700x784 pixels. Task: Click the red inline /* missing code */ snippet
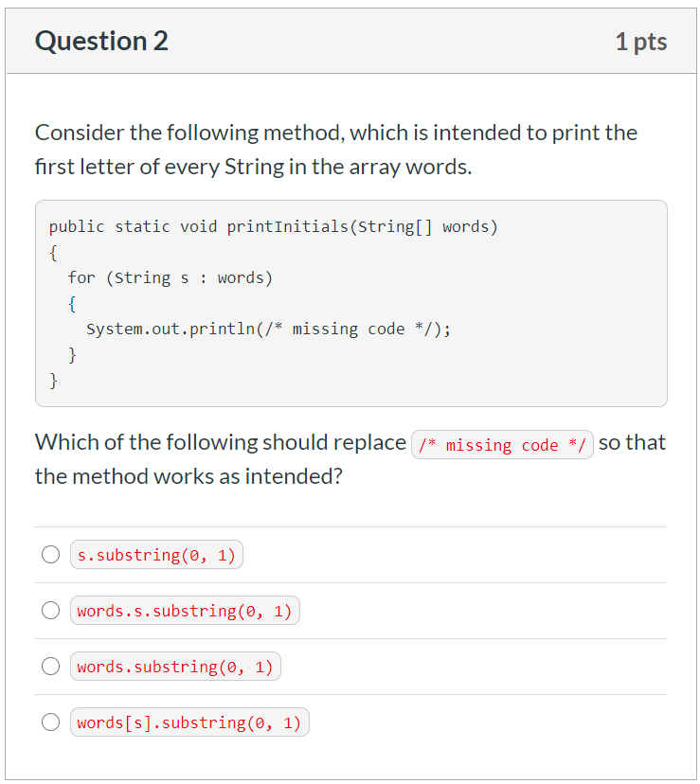tap(502, 444)
